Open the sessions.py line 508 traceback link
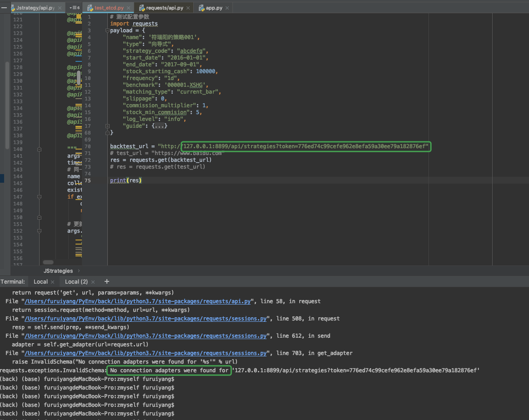Image resolution: width=529 pixels, height=420 pixels. coord(146,319)
